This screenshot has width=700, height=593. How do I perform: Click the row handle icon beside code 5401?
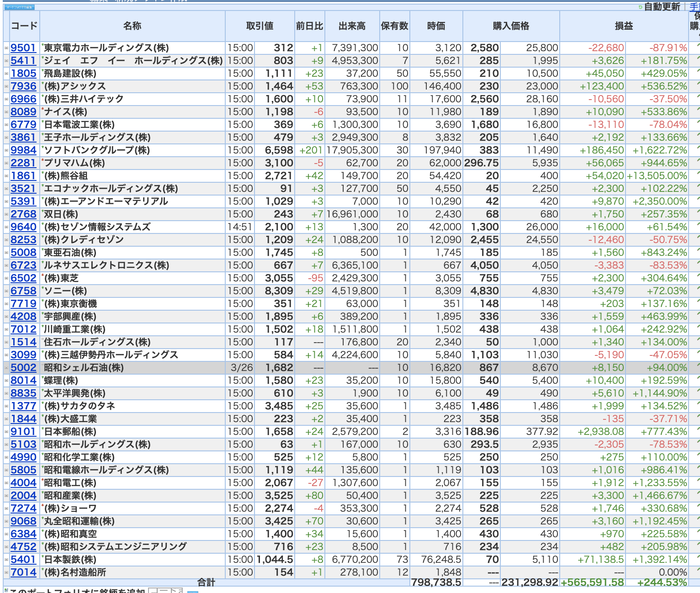(6, 560)
